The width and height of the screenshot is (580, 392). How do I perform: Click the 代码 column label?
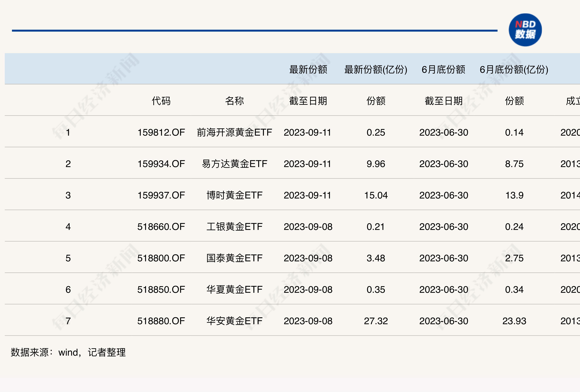point(161,101)
